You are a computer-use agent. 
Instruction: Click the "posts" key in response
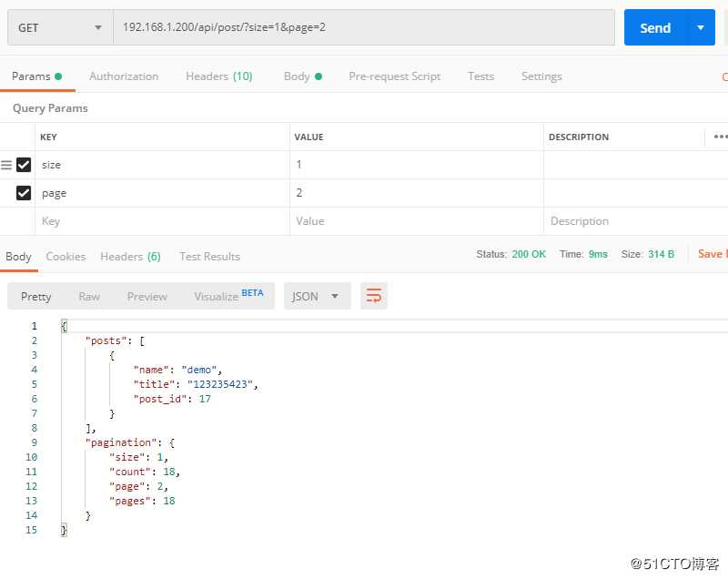tap(106, 340)
